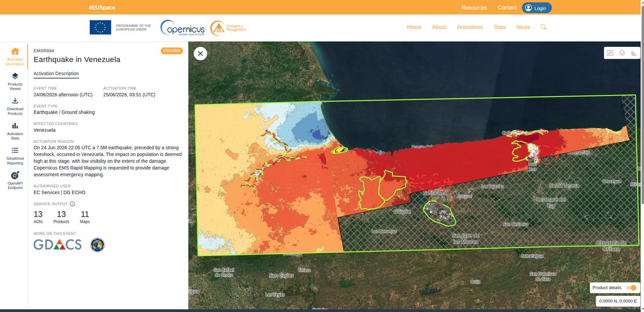Screen dimensions: 644x312
Task: Open the Resources link in top bar
Action: click(474, 8)
